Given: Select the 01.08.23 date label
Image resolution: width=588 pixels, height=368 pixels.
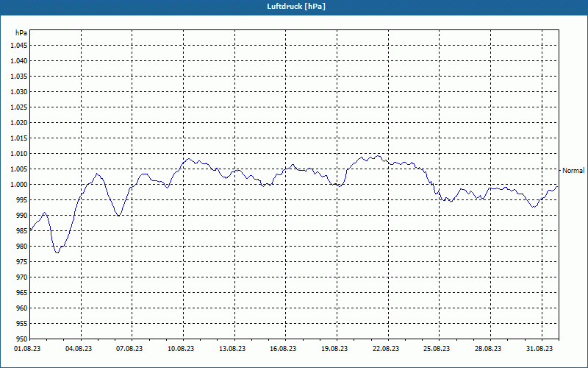Looking at the screenshot, I should 27,349.
